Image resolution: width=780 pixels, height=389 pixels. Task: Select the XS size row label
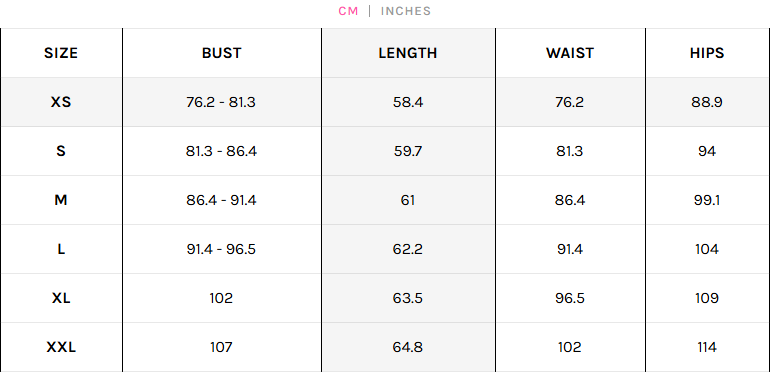tap(61, 102)
